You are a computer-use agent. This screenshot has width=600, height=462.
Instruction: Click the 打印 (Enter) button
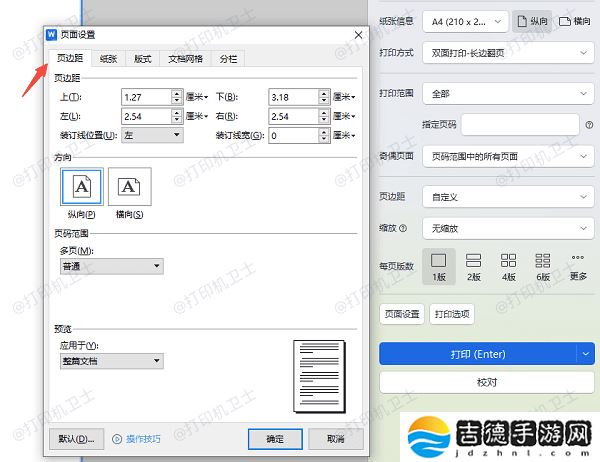pyautogui.click(x=478, y=354)
